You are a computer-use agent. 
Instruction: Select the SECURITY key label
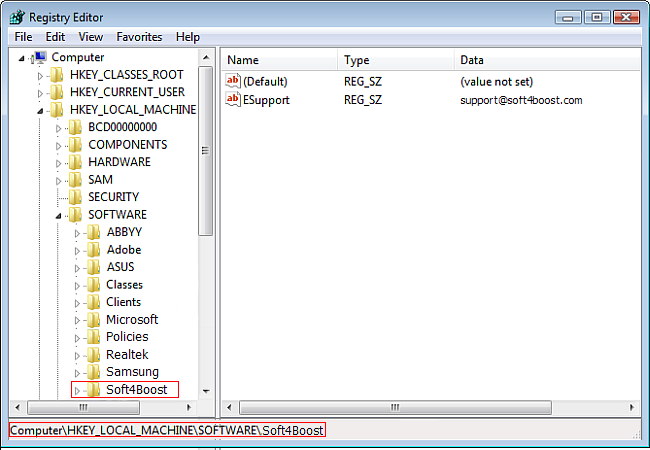(x=114, y=197)
